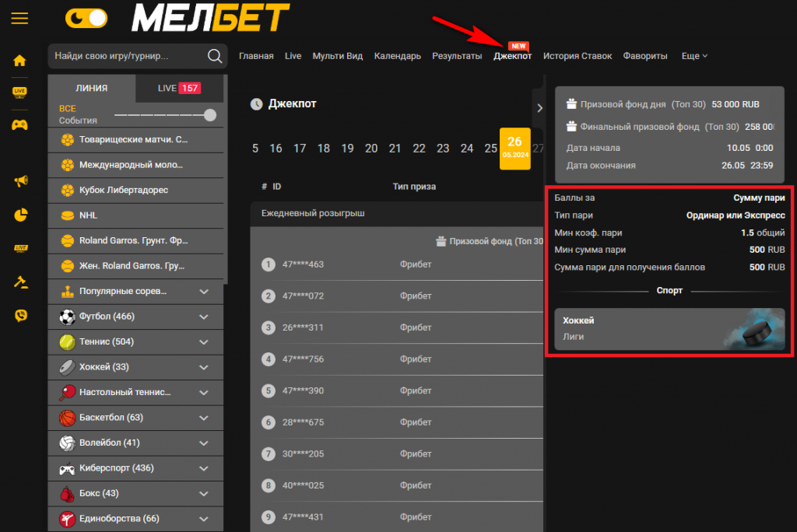Screen dimensions: 797x532
Task: Expand the Футбол (466) chevron
Action: pyautogui.click(x=204, y=317)
